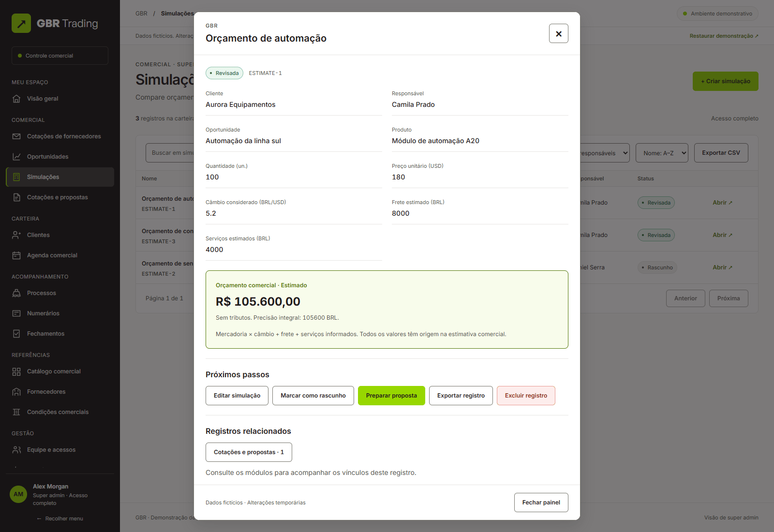774x532 pixels.
Task: Click Editar simulação button
Action: pos(237,396)
